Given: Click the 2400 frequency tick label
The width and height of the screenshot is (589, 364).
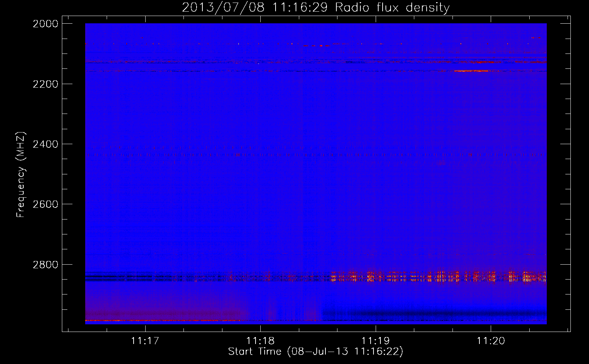Looking at the screenshot, I should (x=46, y=144).
